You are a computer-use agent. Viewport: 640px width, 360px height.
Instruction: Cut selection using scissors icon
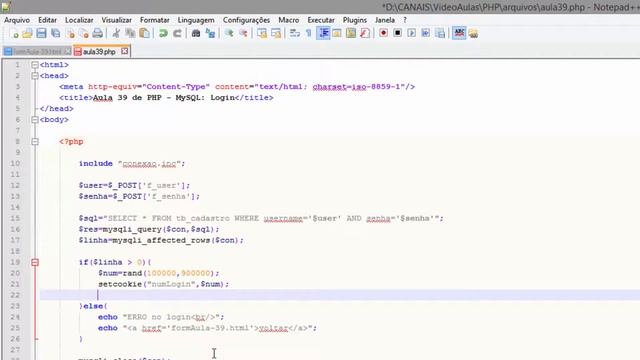pos(116,33)
